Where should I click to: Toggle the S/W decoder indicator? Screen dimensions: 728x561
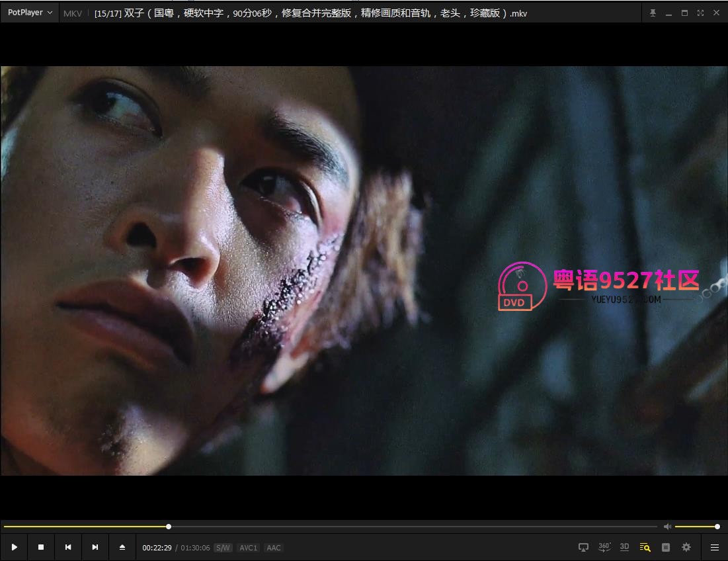point(223,548)
